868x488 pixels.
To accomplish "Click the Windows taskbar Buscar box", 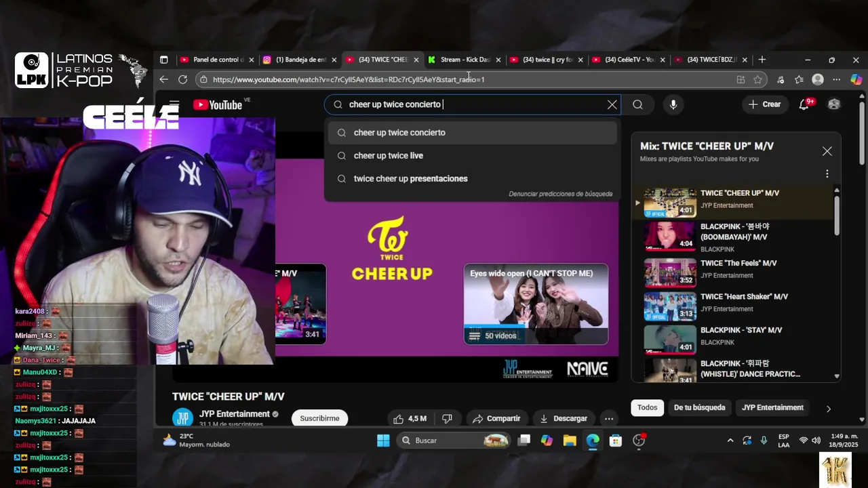I will pyautogui.click(x=453, y=441).
